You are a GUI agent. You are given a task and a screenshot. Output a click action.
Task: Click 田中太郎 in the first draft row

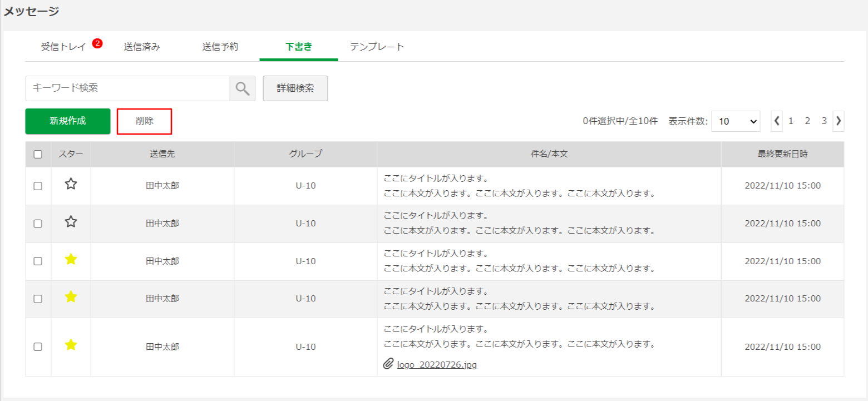click(x=162, y=186)
